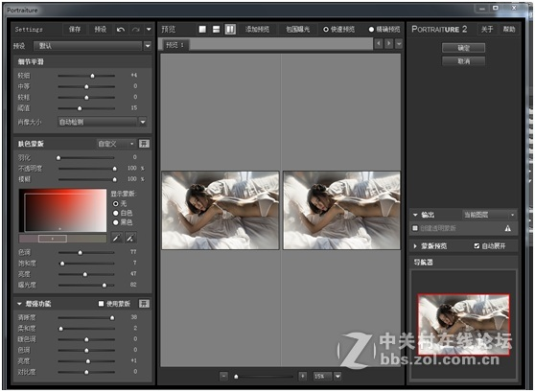Select single preview layout icon
Image resolution: width=535 pixels, height=392 pixels.
[202, 30]
